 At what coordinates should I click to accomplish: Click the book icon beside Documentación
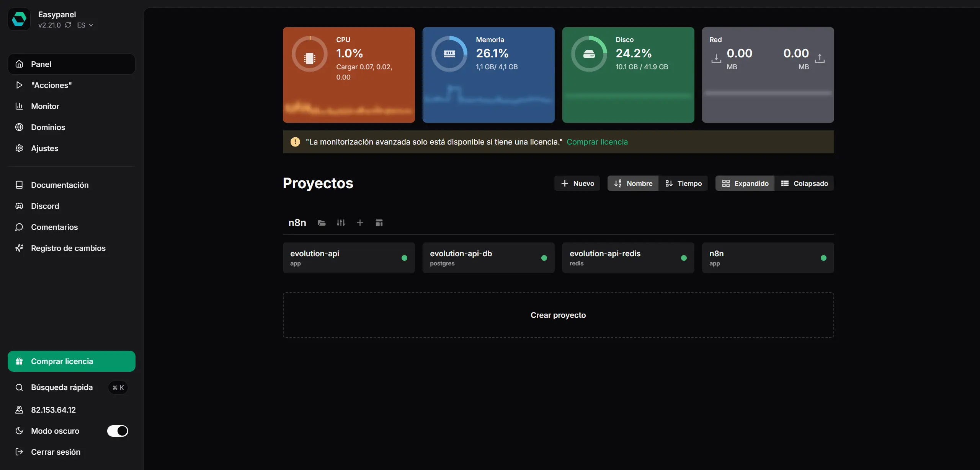19,185
